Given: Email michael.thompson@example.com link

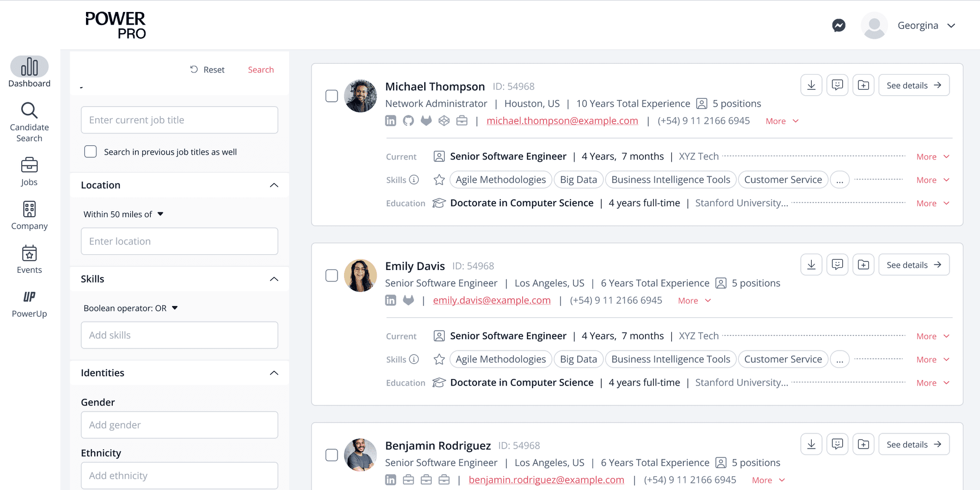Looking at the screenshot, I should [562, 120].
